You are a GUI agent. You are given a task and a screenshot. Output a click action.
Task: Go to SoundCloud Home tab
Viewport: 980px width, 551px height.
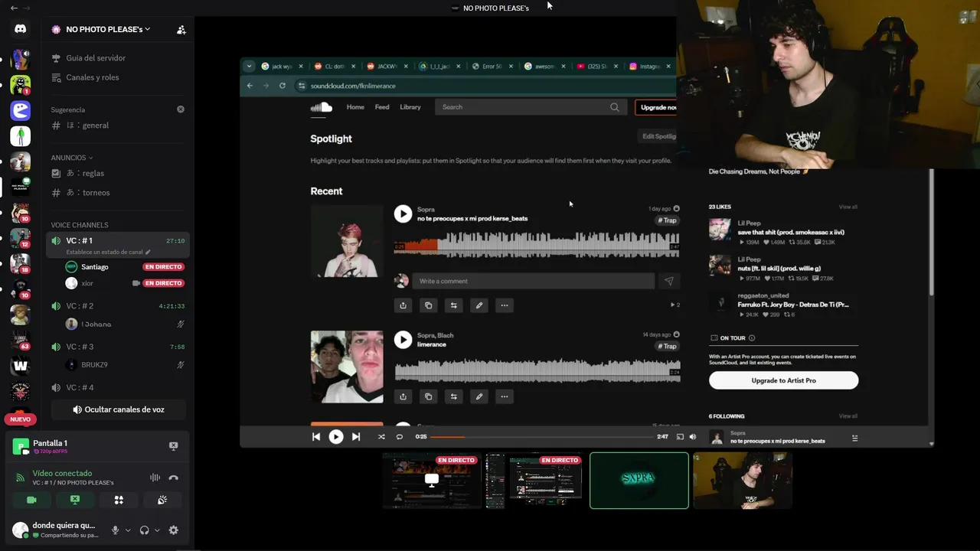point(355,107)
